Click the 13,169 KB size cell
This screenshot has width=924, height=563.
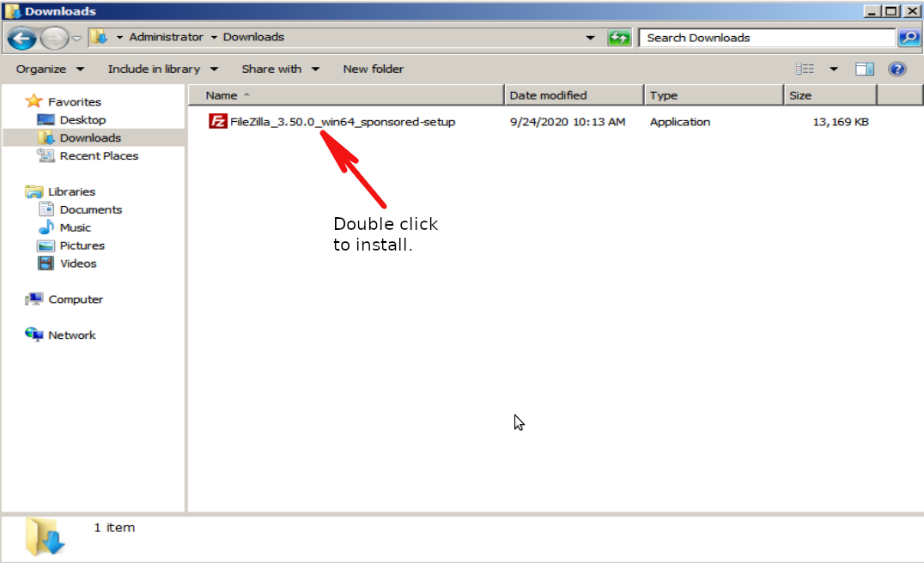[841, 122]
